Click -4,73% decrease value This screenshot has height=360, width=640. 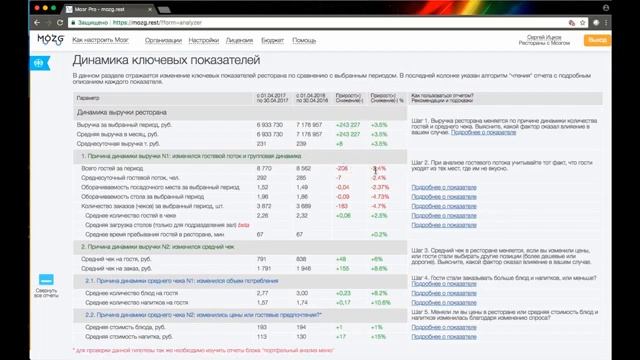point(380,197)
